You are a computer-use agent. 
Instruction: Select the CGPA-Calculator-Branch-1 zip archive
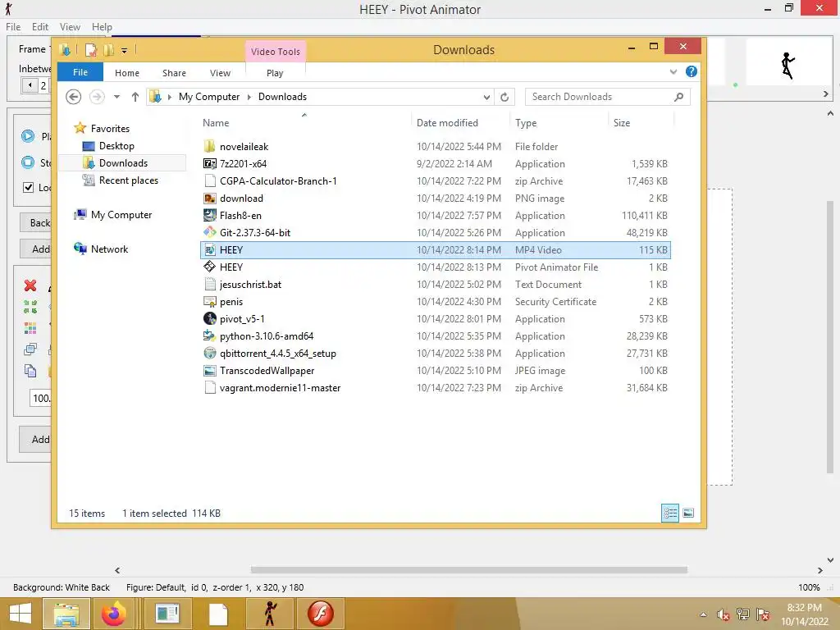pos(436,181)
